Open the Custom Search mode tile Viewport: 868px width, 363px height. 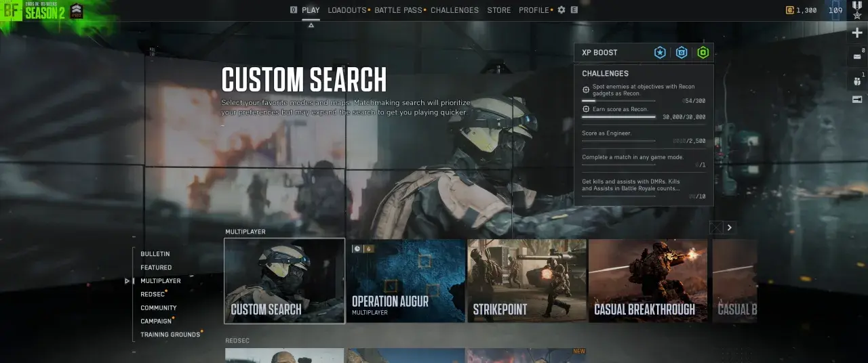[x=285, y=281]
